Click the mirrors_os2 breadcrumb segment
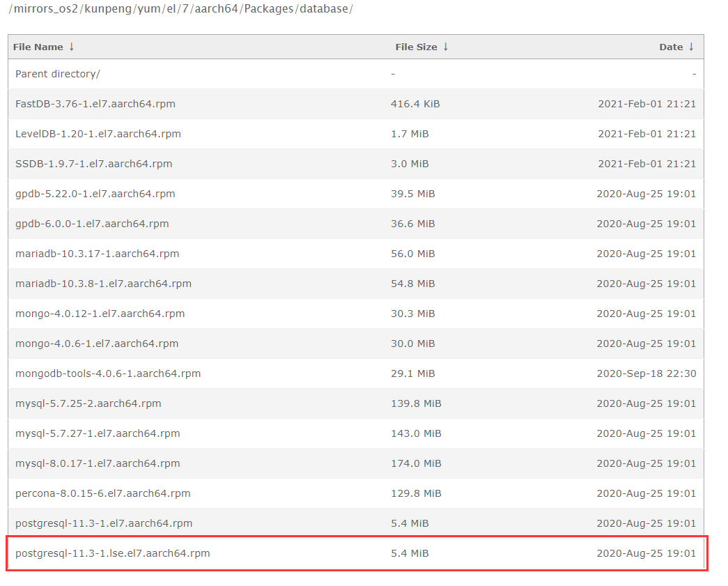The width and height of the screenshot is (728, 586). tap(46, 9)
